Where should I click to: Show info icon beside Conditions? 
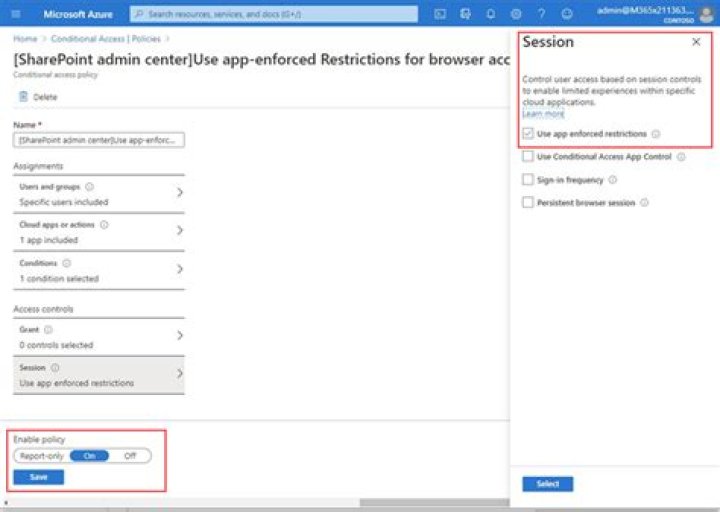67,263
